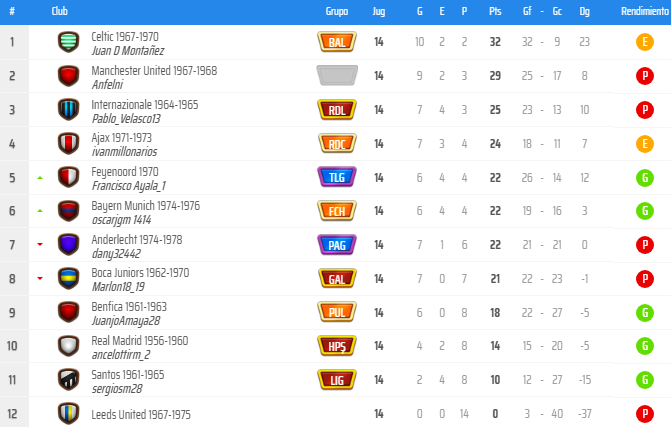Open the BAL group badge
Viewport: 671px width, 427px height.
click(x=337, y=42)
